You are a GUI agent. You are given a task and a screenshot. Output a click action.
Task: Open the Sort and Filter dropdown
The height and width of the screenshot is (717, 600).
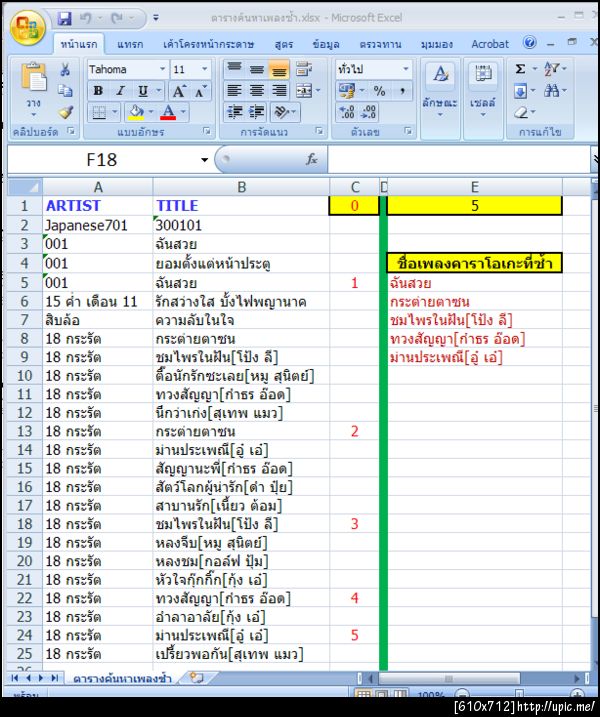[x=555, y=69]
